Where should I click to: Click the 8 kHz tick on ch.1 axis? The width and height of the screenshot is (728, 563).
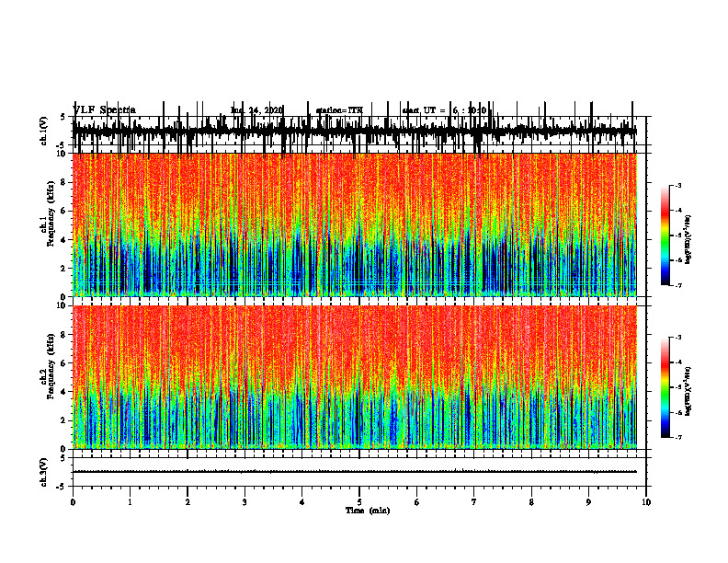click(x=64, y=182)
